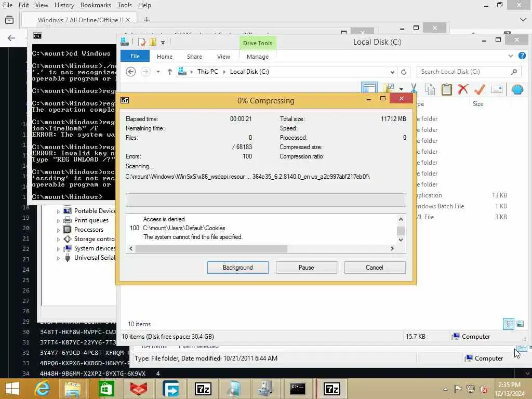This screenshot has height=399, width=532.
Task: Expand the Universal Serial Bus node
Action: [58, 258]
